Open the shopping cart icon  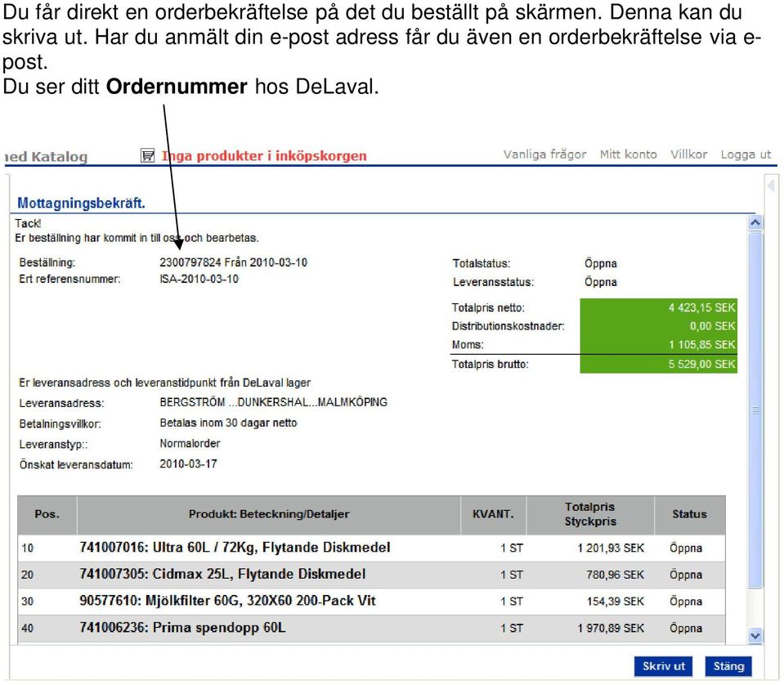pyautogui.click(x=147, y=155)
